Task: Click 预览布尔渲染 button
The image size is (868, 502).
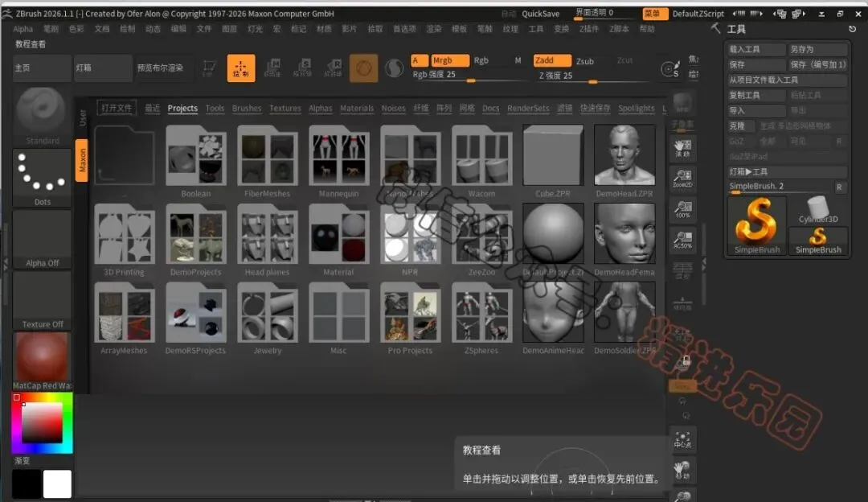Action: tap(164, 68)
